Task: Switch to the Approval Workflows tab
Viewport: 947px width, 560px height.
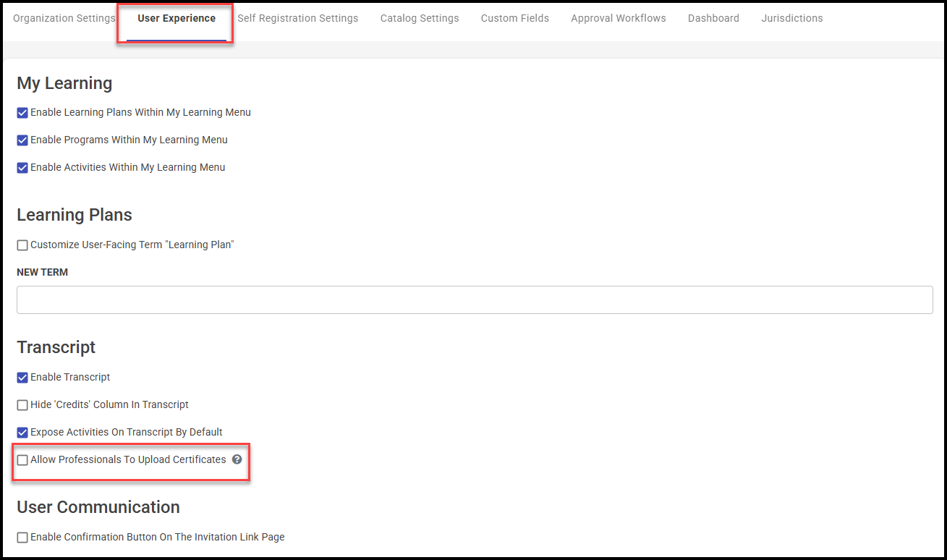Action: pyautogui.click(x=619, y=18)
